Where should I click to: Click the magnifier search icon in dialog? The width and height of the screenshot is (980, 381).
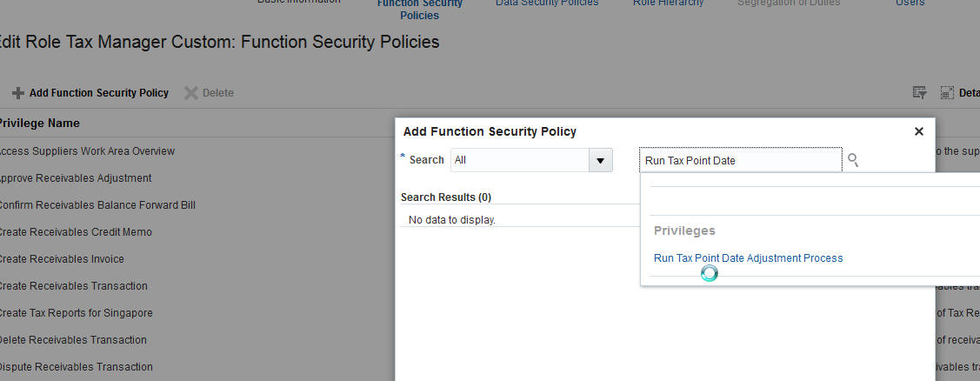point(853,160)
